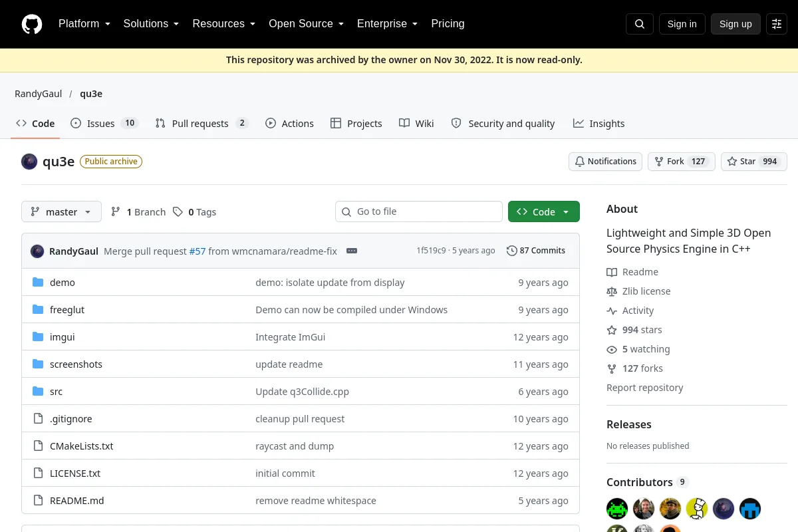Open the Insights tab

click(599, 124)
